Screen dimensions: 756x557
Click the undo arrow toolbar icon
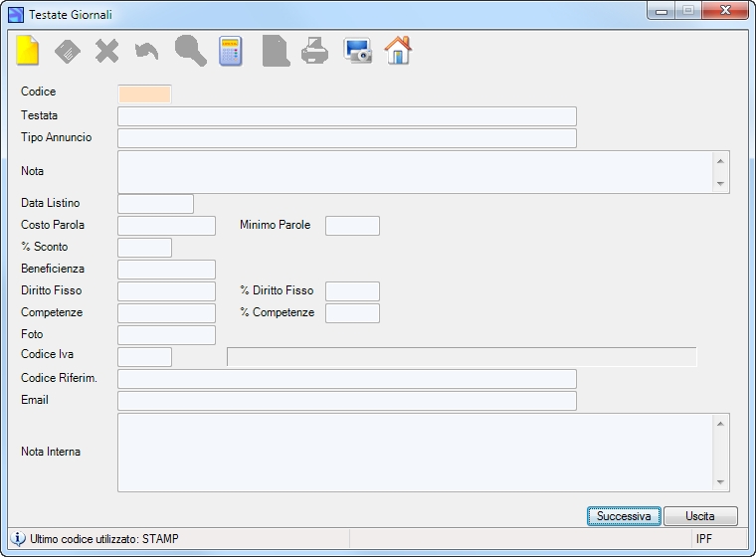[146, 52]
